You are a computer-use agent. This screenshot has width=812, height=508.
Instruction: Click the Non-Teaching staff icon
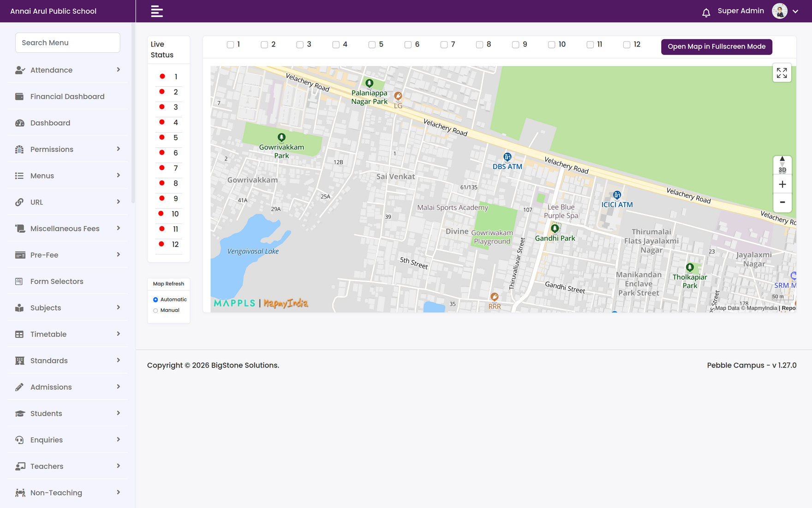pyautogui.click(x=20, y=493)
